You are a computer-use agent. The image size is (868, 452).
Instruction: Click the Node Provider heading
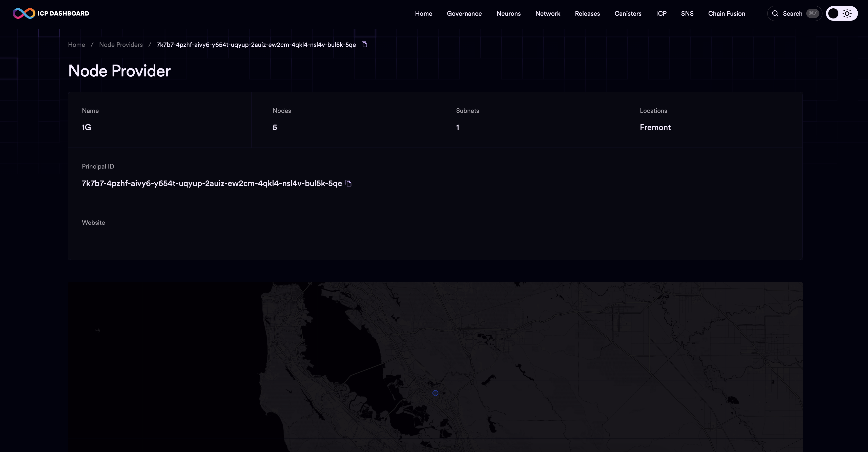[x=119, y=71]
